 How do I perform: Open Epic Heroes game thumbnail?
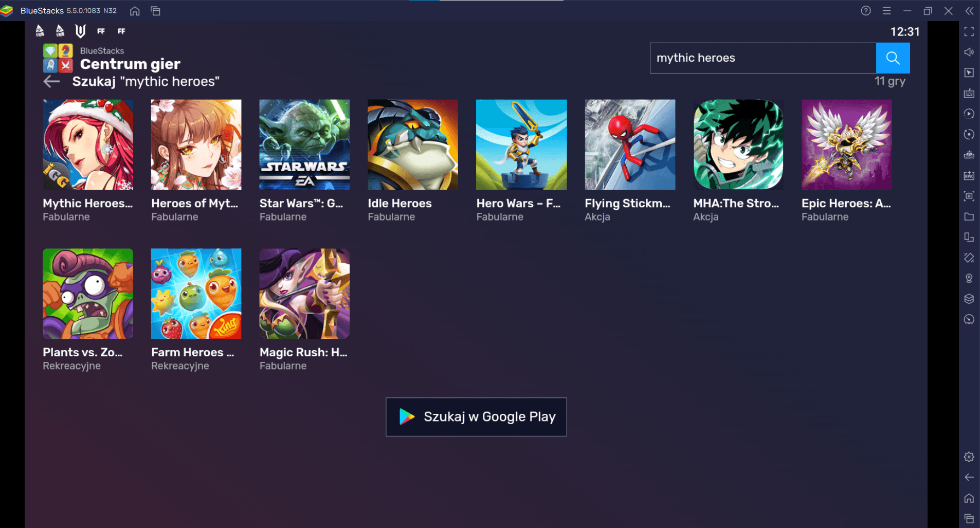(847, 144)
